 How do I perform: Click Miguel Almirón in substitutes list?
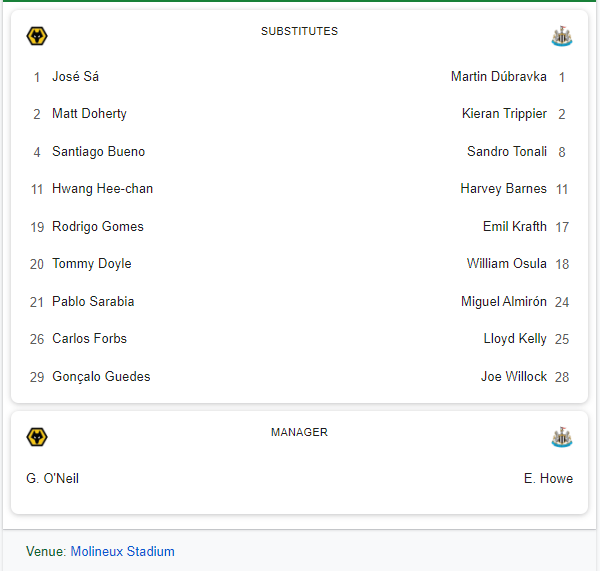[504, 302]
